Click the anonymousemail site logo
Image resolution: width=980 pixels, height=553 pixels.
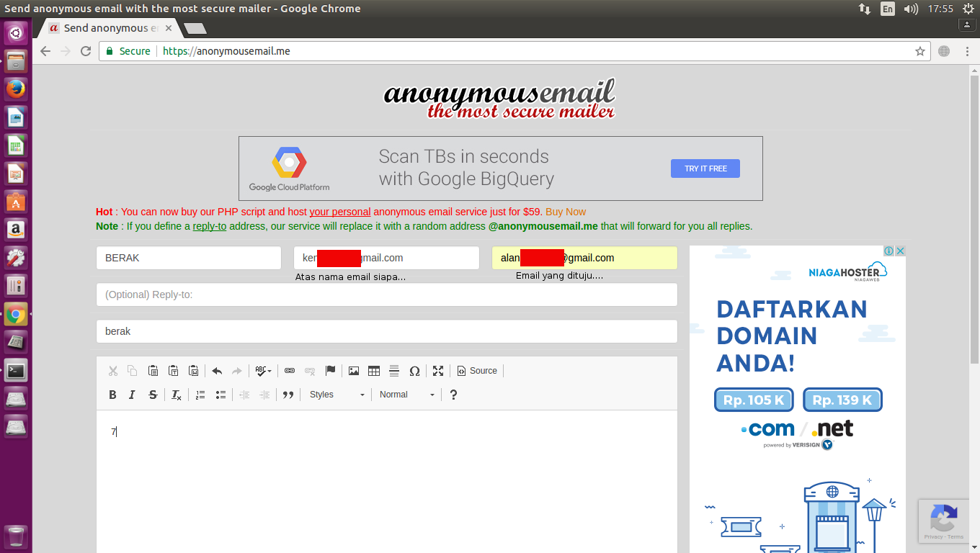coord(500,100)
